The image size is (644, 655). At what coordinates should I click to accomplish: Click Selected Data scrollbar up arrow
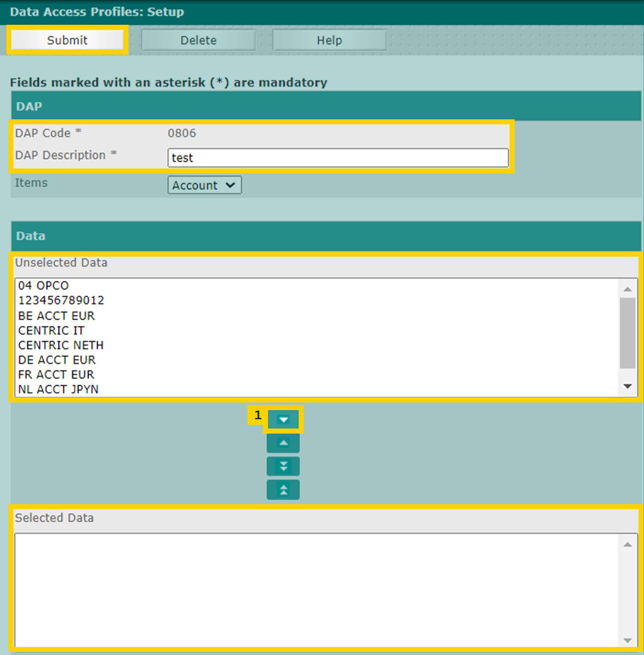click(x=628, y=545)
